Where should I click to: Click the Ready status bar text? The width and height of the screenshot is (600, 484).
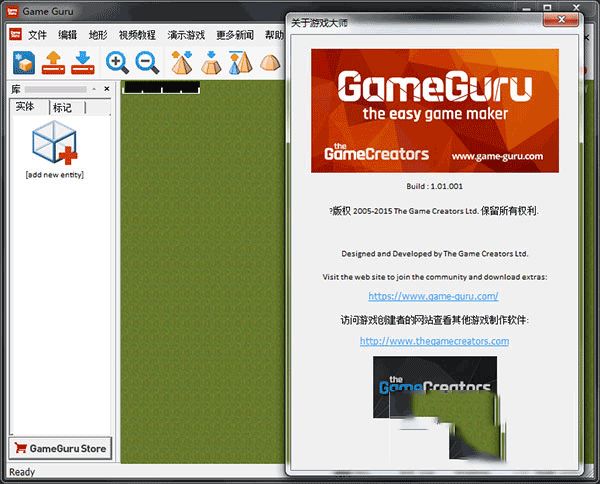point(22,472)
